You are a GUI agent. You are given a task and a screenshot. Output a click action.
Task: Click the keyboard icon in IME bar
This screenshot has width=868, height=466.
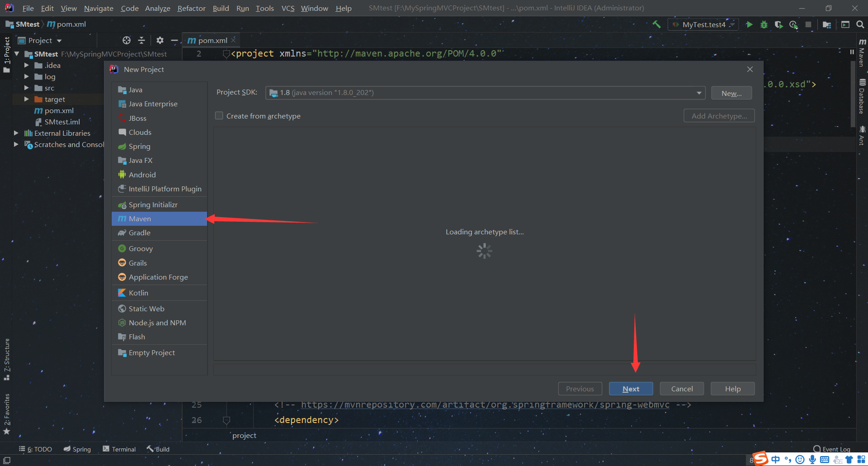(x=825, y=460)
